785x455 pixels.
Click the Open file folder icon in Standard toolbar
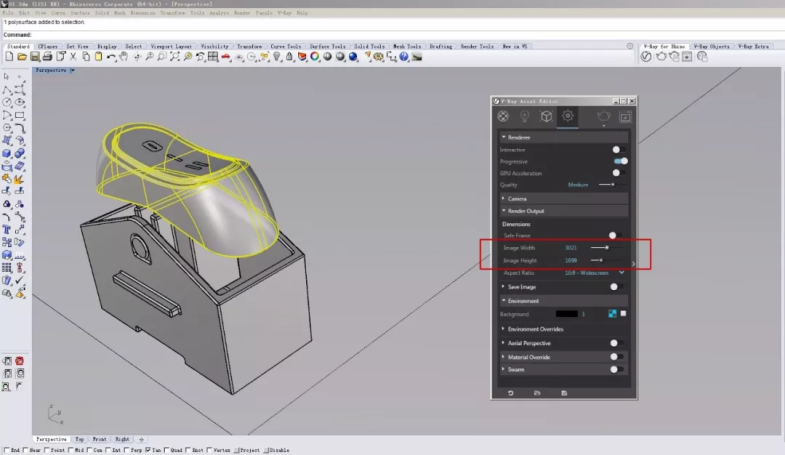(20, 57)
